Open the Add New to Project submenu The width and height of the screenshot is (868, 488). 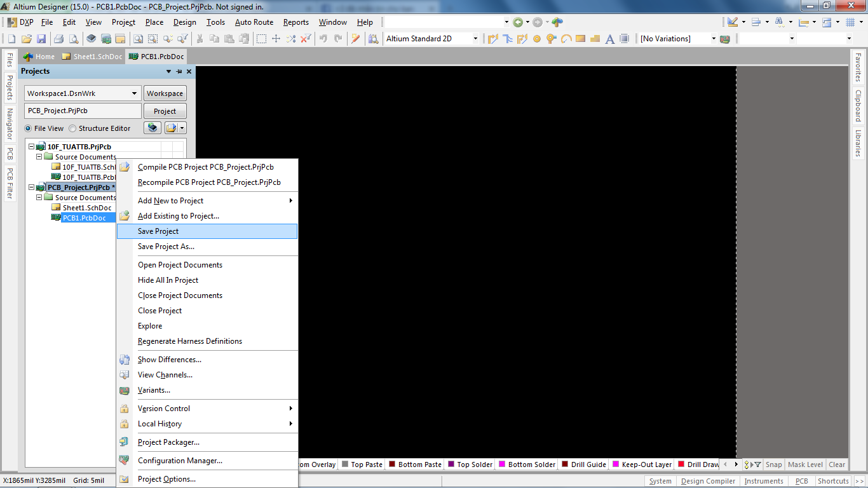pyautogui.click(x=207, y=201)
